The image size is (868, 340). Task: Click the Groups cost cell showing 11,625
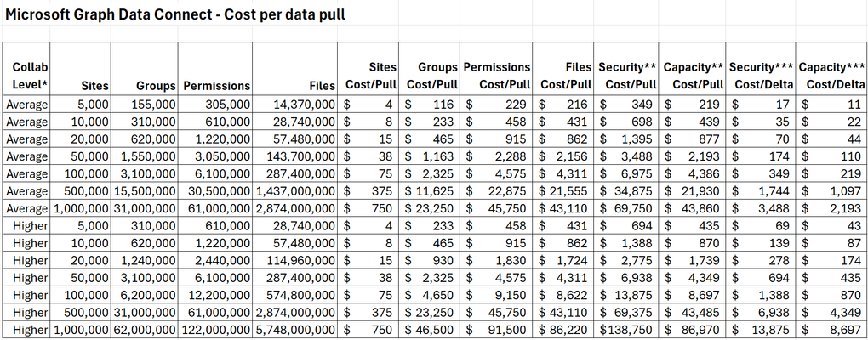click(429, 191)
